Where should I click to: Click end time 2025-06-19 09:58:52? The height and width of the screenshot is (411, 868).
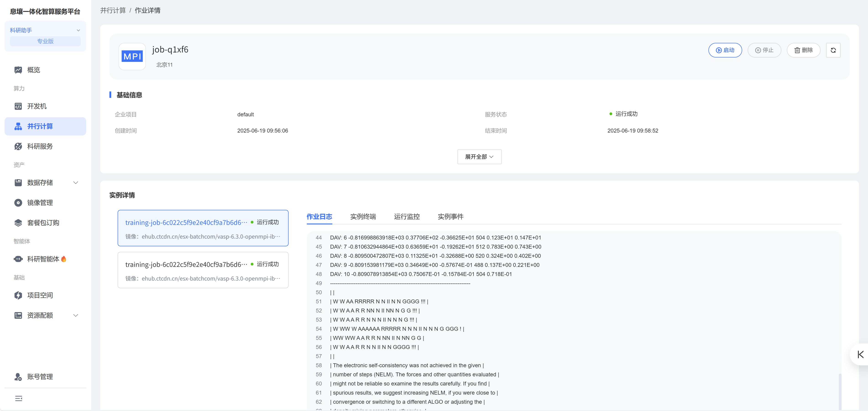tap(633, 130)
